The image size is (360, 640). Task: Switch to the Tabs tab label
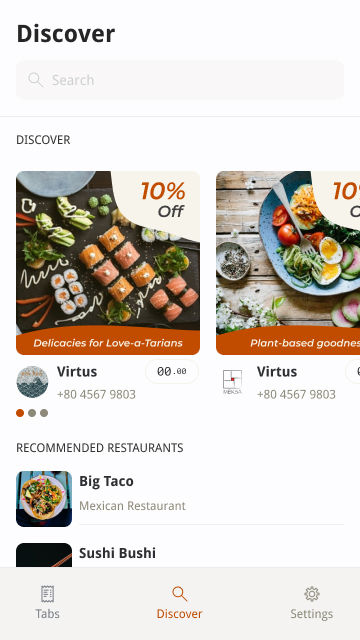[48, 614]
